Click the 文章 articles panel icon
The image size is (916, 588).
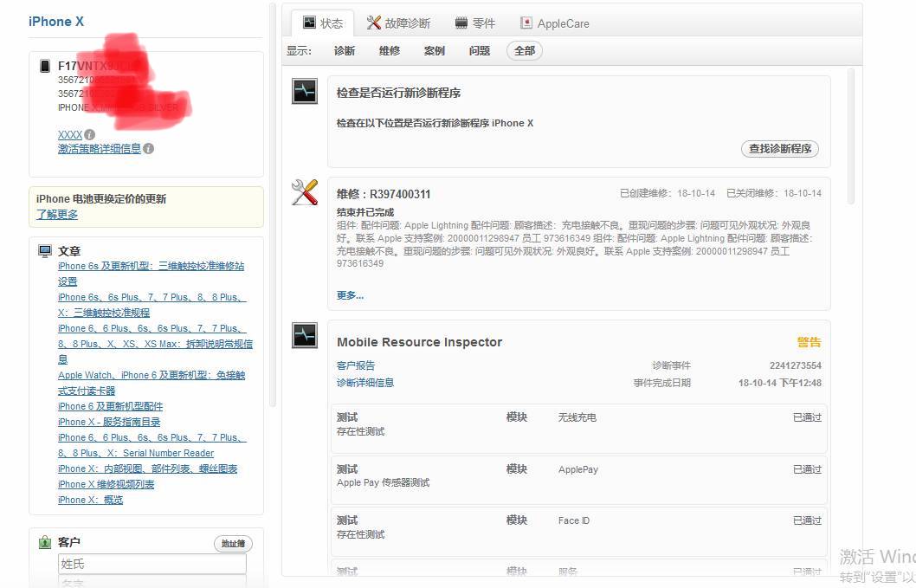click(45, 249)
